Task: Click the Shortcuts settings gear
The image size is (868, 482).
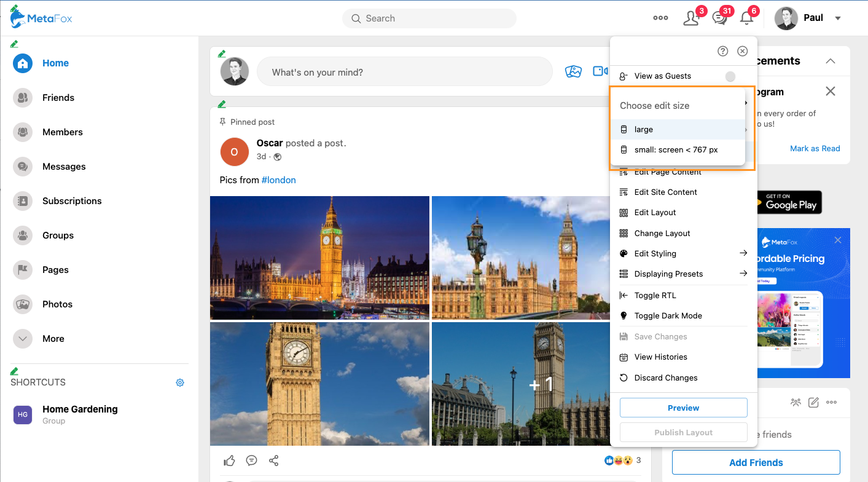Action: click(180, 382)
